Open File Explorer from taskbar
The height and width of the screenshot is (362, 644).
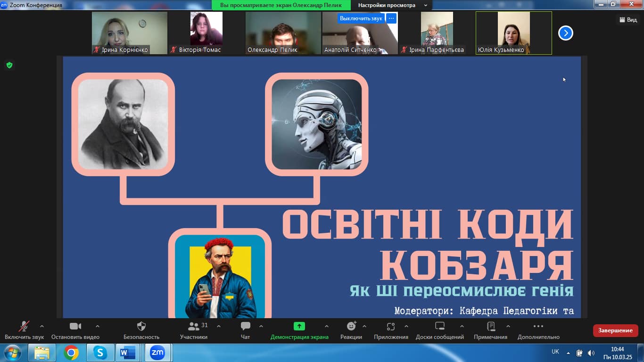pyautogui.click(x=42, y=353)
